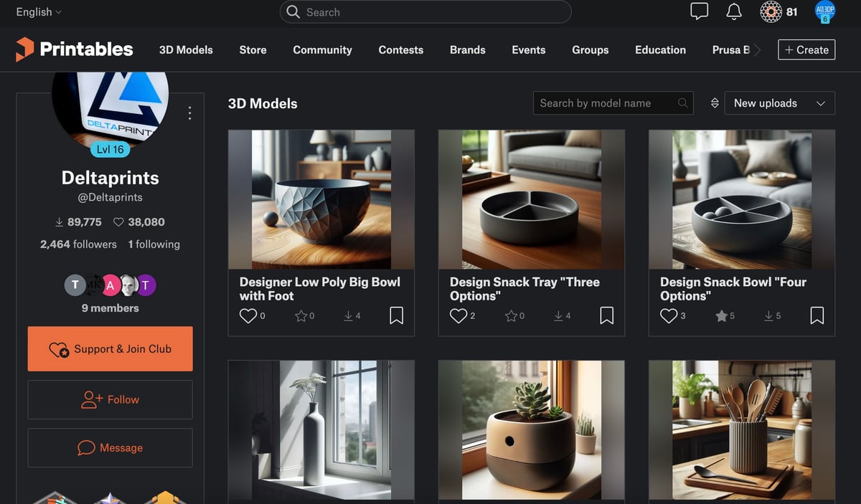Click the 38,080 likes count
Screen dimensions: 861x504
coord(139,222)
